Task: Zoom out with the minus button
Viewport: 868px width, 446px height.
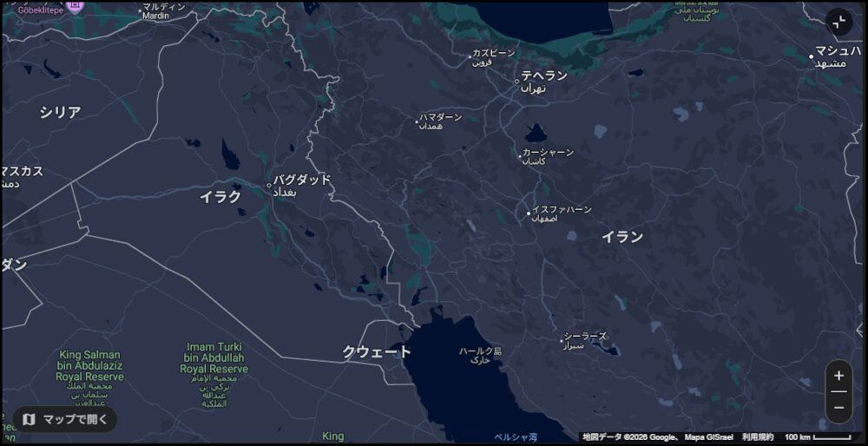Action: tap(838, 407)
